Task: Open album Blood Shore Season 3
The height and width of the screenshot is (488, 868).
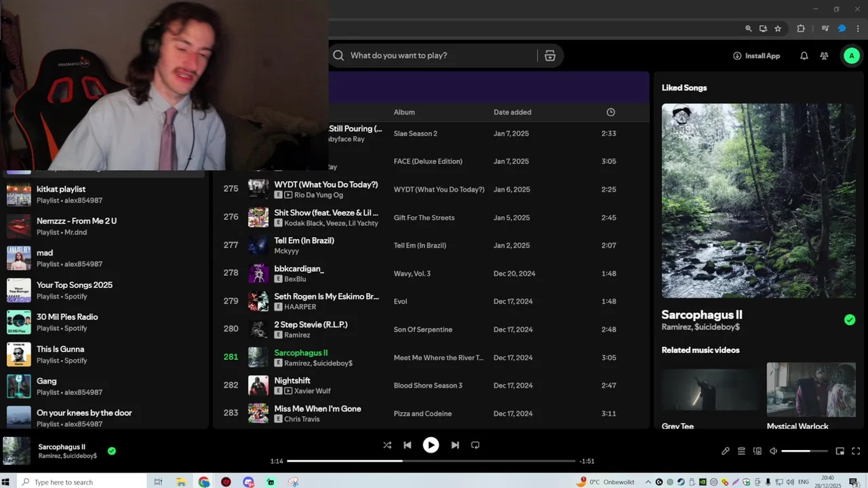Action: tap(428, 386)
